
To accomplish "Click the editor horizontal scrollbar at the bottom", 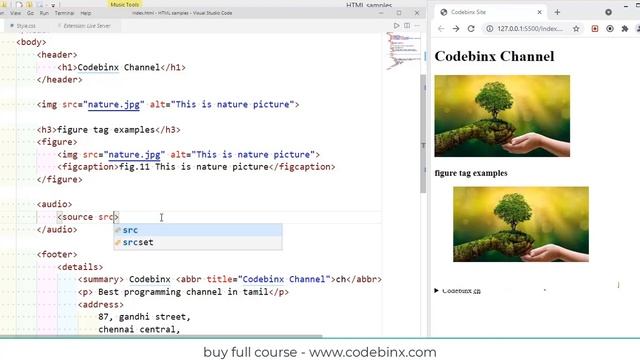I will (161, 336).
